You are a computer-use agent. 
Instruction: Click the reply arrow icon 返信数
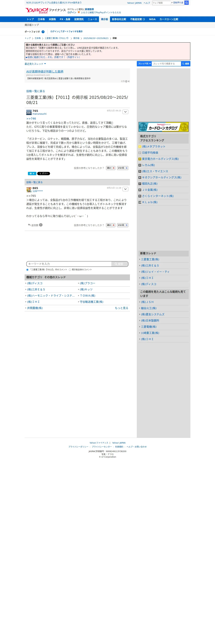[29, 225]
